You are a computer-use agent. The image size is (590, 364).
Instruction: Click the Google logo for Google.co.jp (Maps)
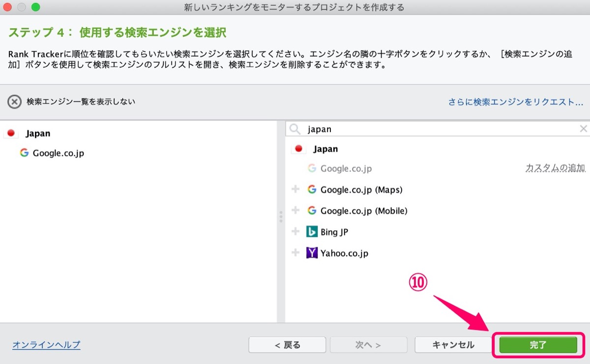(312, 189)
